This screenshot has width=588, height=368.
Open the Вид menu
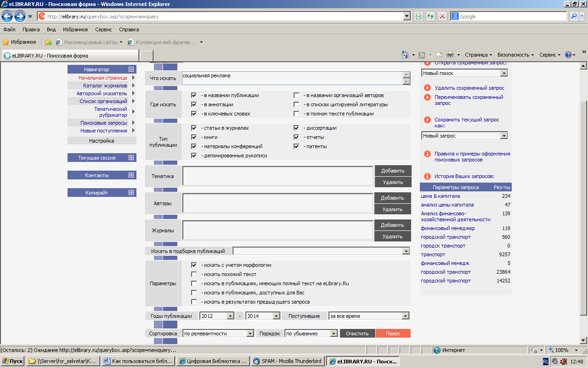click(x=51, y=29)
